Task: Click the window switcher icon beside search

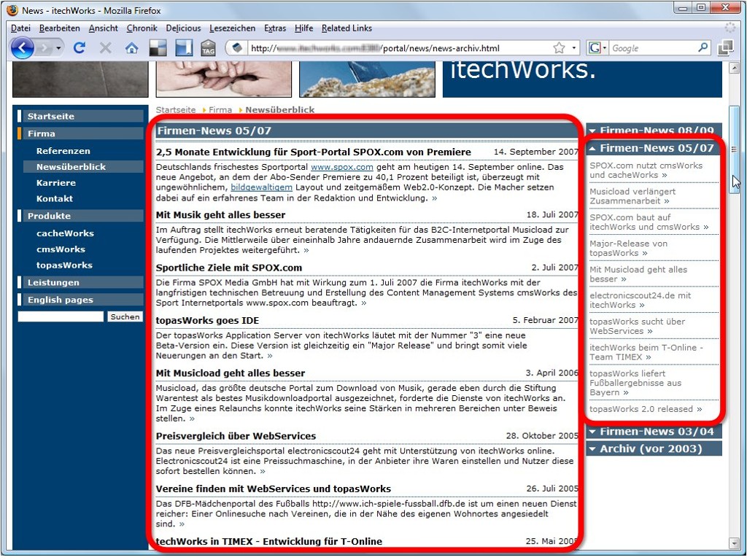Action: click(x=725, y=47)
